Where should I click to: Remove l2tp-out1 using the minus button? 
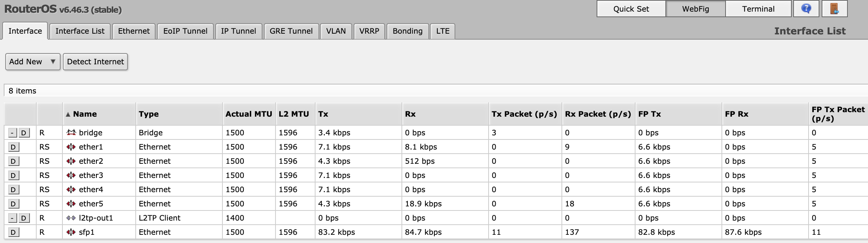(13, 218)
